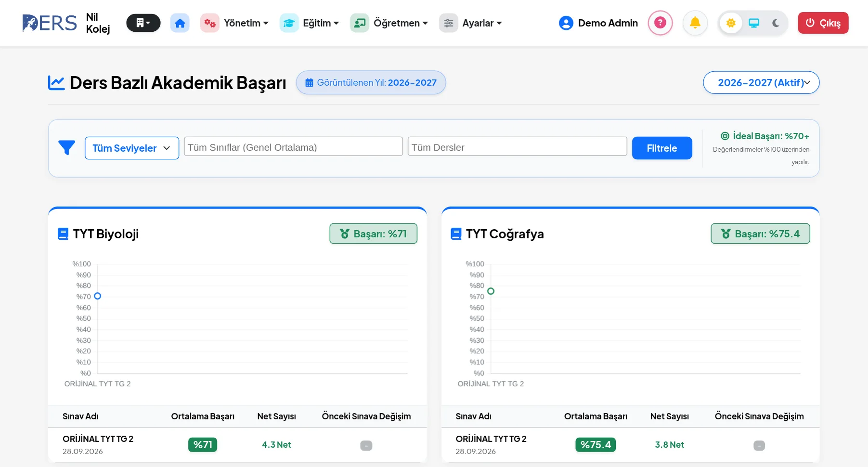868x467 pixels.
Task: Click the TYT Biyoloji chart data point
Action: coord(98,296)
